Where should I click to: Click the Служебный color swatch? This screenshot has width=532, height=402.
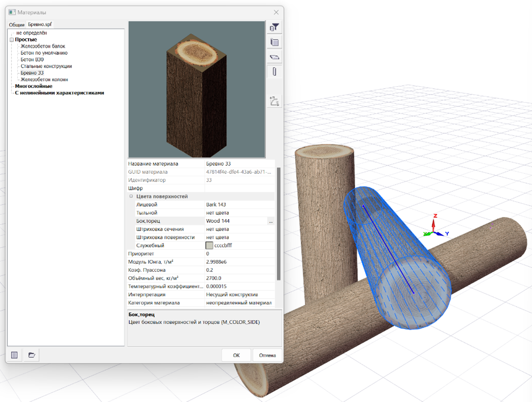(x=209, y=246)
